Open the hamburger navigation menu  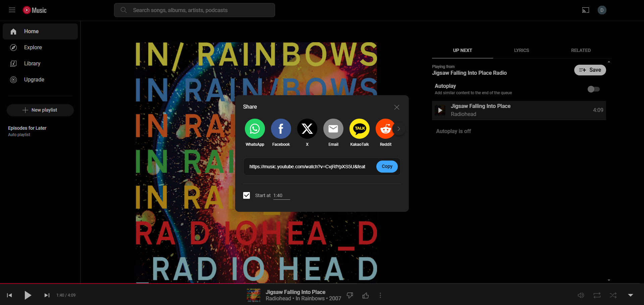pyautogui.click(x=12, y=10)
